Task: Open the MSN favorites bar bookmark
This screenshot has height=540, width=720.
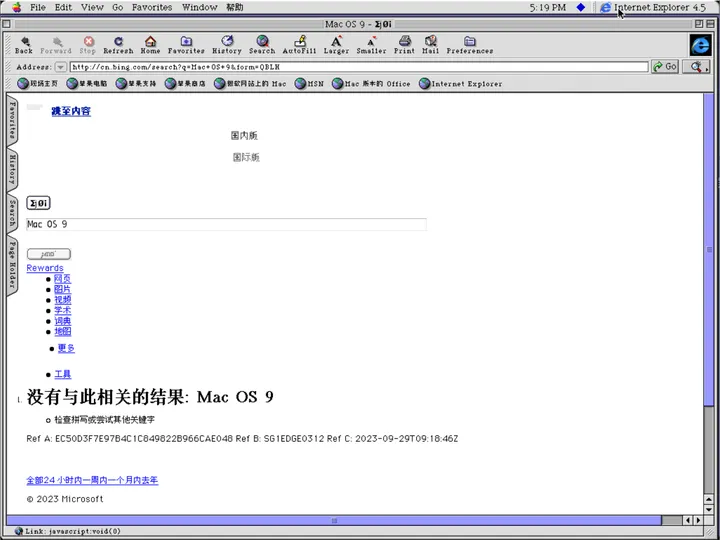Action: click(x=309, y=84)
